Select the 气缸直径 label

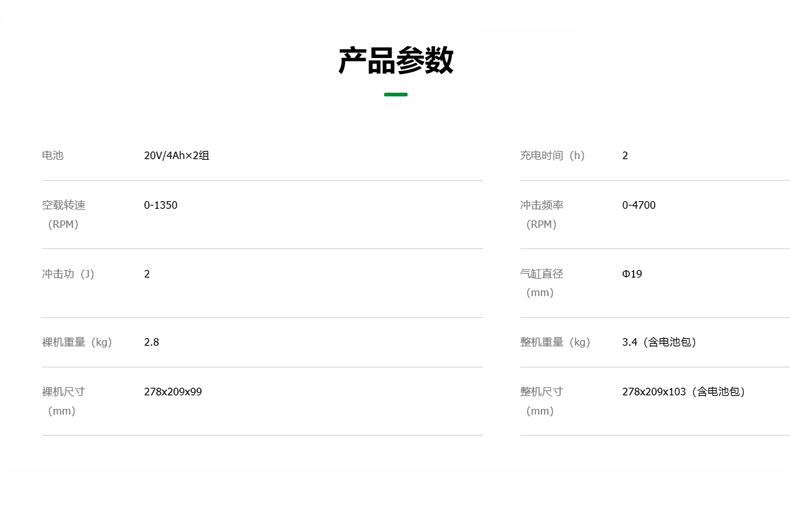[x=542, y=274]
